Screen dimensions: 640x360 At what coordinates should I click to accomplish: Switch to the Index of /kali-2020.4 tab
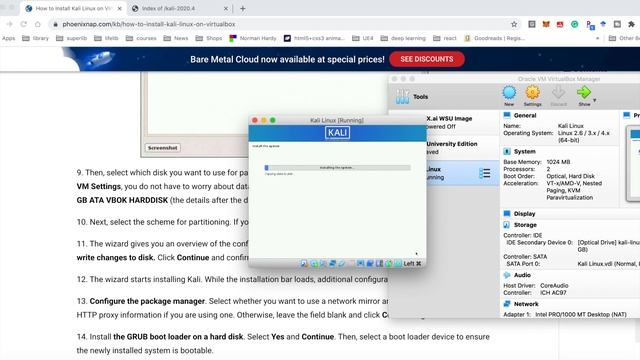168,8
